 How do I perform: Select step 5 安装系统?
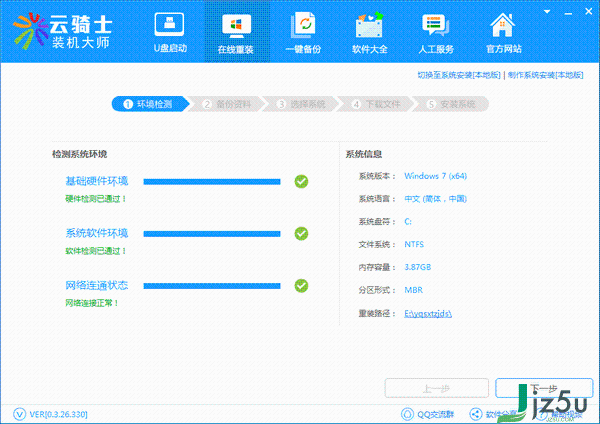tap(451, 104)
